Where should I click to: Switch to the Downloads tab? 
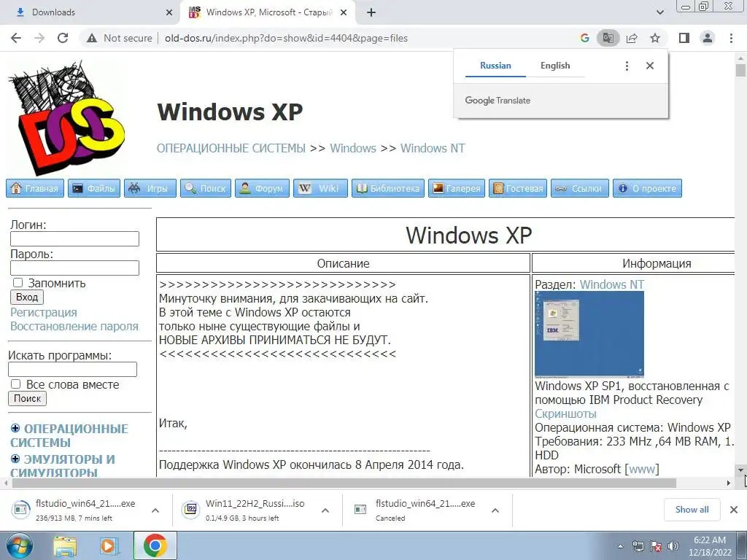pyautogui.click(x=90, y=13)
